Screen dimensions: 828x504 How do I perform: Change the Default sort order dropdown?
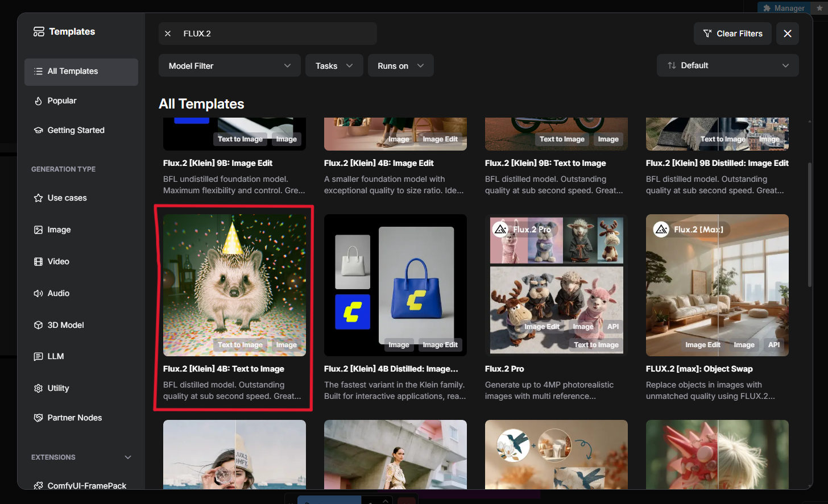pos(727,65)
